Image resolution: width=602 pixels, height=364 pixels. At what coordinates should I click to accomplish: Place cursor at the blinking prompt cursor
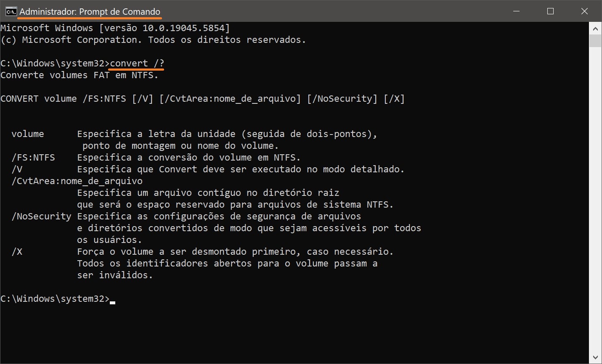coord(112,302)
